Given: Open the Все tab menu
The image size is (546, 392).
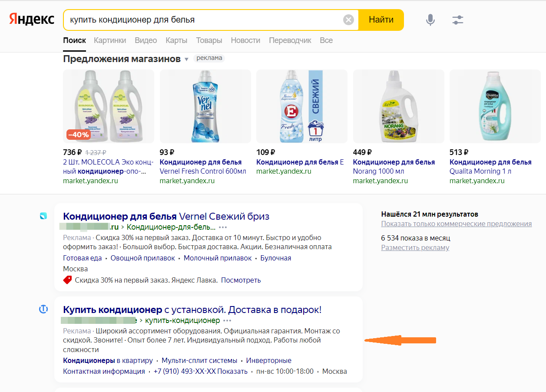Looking at the screenshot, I should tap(326, 40).
